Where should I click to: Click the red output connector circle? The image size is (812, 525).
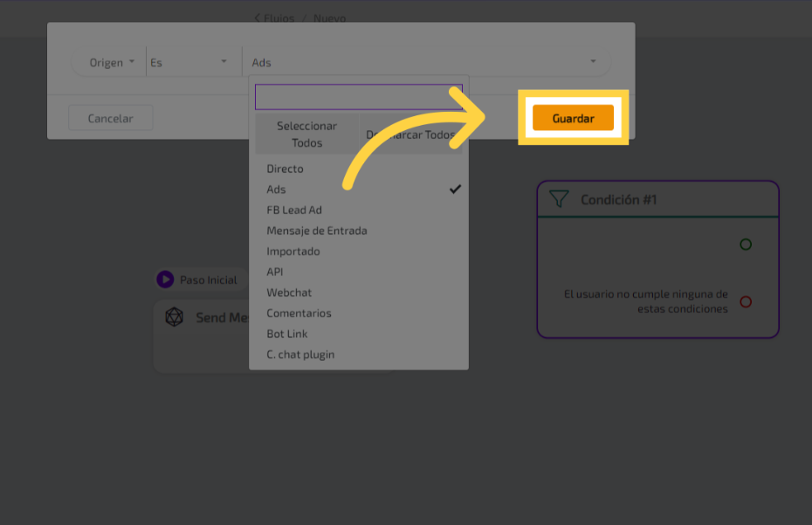[746, 301]
